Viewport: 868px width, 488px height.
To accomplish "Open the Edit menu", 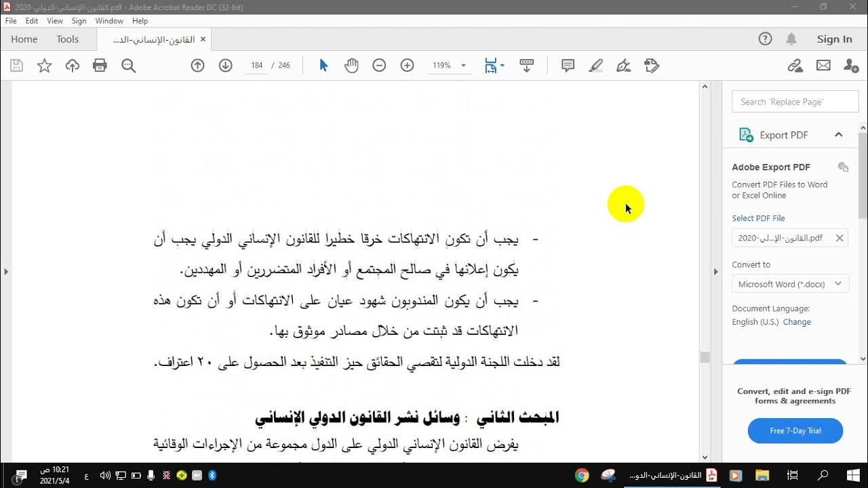I will 32,21.
